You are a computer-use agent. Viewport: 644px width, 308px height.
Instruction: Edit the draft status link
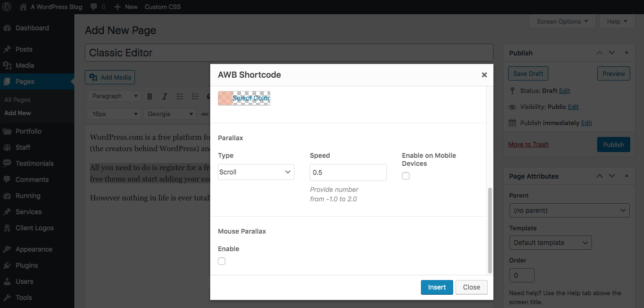(x=564, y=91)
